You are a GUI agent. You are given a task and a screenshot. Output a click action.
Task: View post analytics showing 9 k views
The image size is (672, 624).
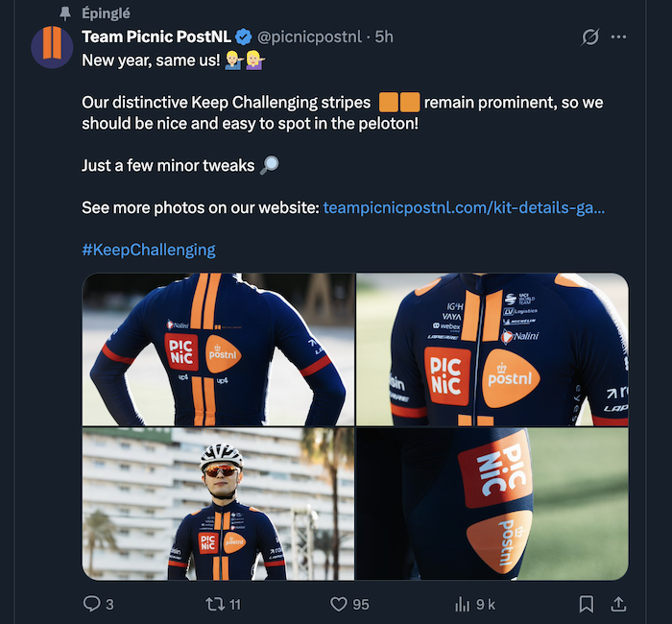461,604
